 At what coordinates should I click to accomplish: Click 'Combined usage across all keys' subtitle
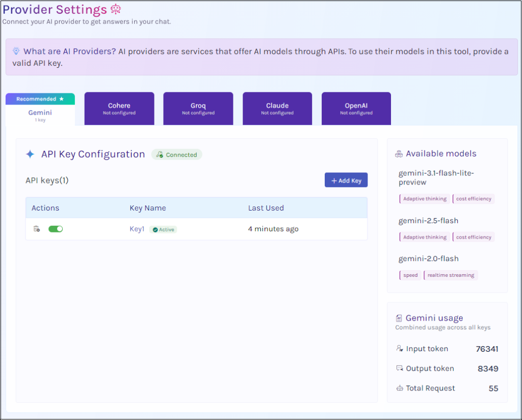[x=443, y=327]
